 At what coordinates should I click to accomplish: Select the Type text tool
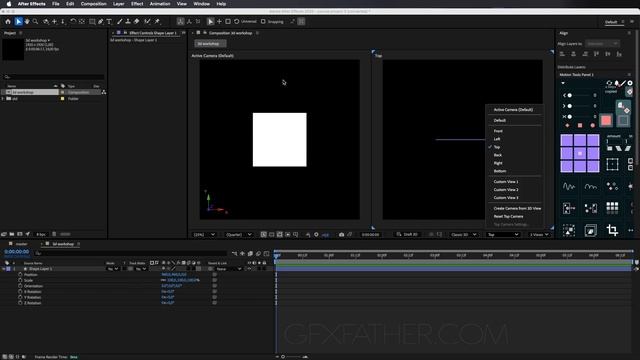click(109, 21)
